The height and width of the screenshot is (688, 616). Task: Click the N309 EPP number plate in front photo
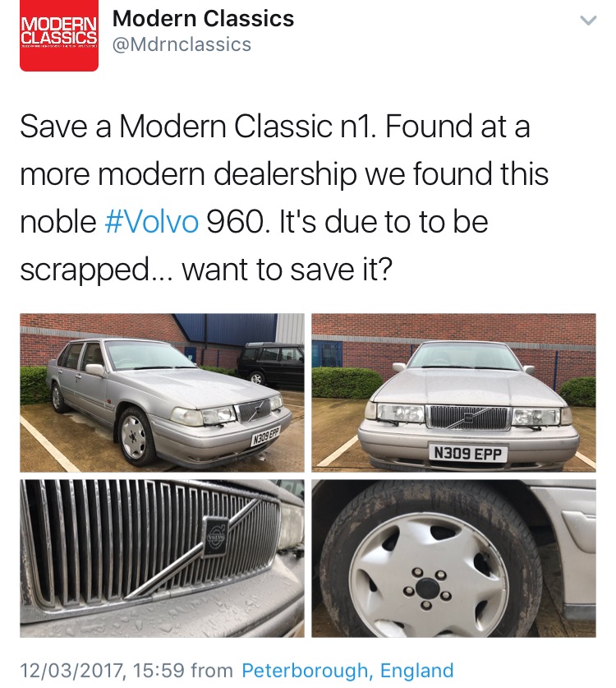tap(467, 453)
